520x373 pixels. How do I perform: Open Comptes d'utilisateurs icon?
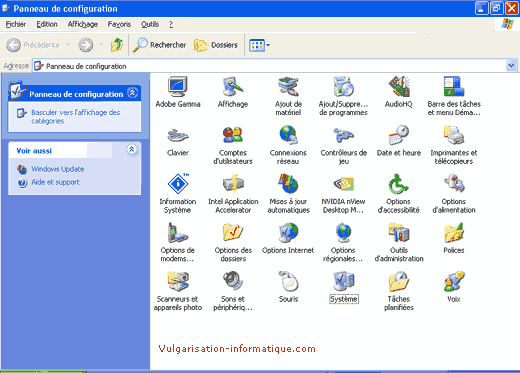[x=233, y=136]
